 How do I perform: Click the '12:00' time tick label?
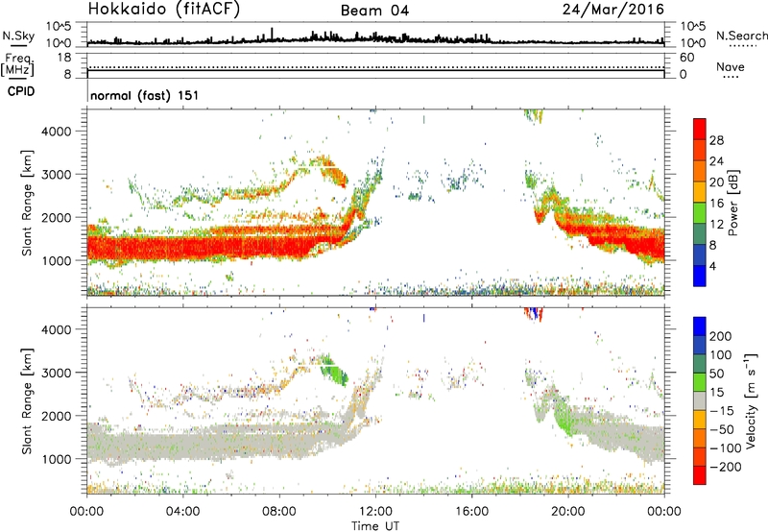pyautogui.click(x=375, y=512)
